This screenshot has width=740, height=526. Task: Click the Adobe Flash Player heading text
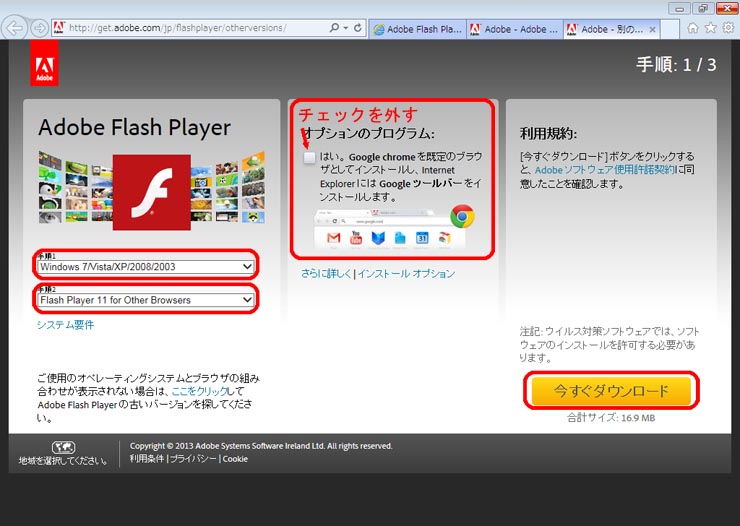coord(135,127)
